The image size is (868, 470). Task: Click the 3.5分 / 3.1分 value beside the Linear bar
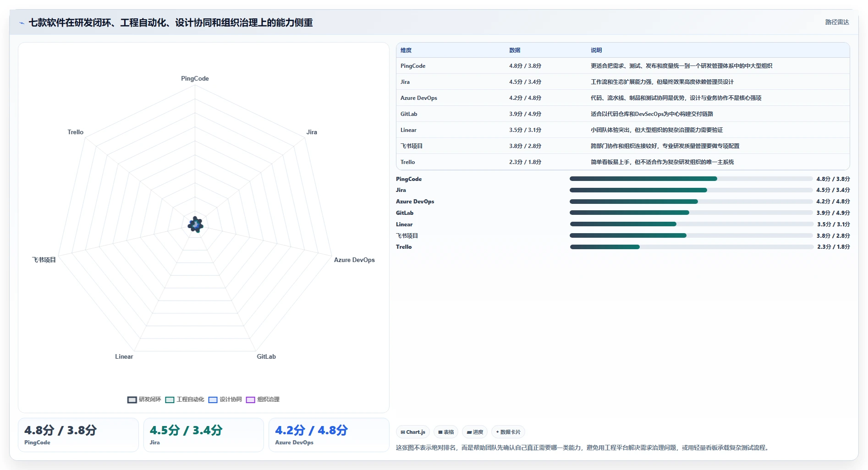coord(833,224)
